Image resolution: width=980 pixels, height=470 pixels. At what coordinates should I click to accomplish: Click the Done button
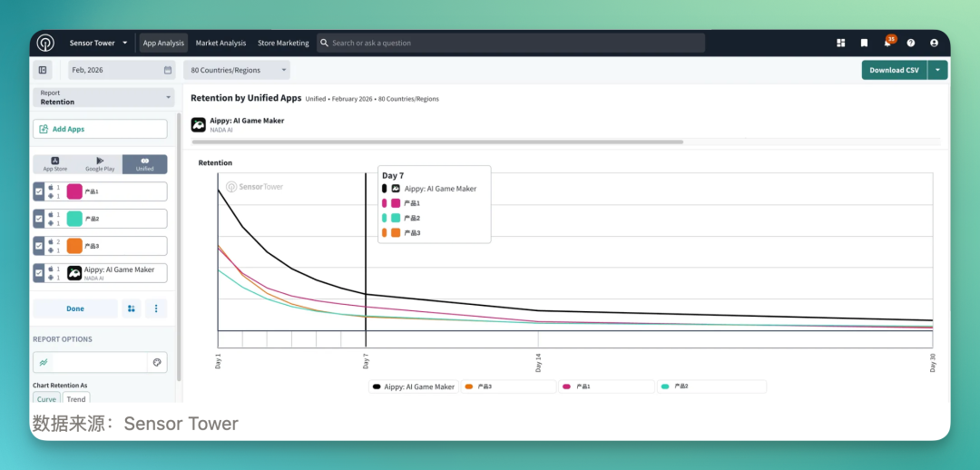click(x=75, y=308)
